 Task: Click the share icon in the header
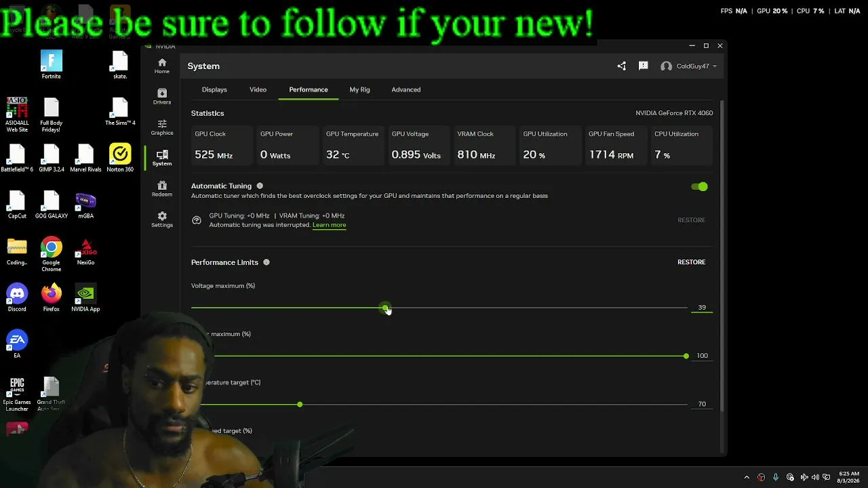(622, 66)
